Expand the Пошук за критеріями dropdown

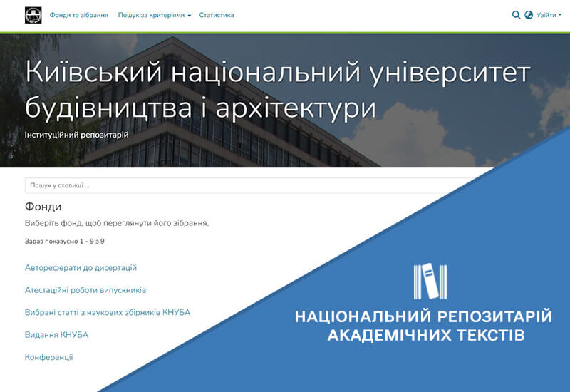(154, 15)
